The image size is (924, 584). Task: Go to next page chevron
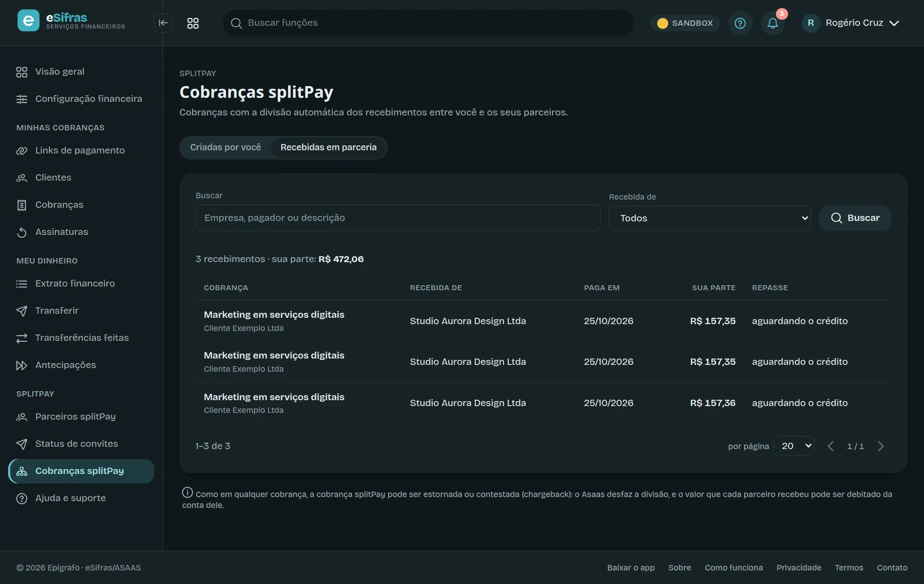881,446
